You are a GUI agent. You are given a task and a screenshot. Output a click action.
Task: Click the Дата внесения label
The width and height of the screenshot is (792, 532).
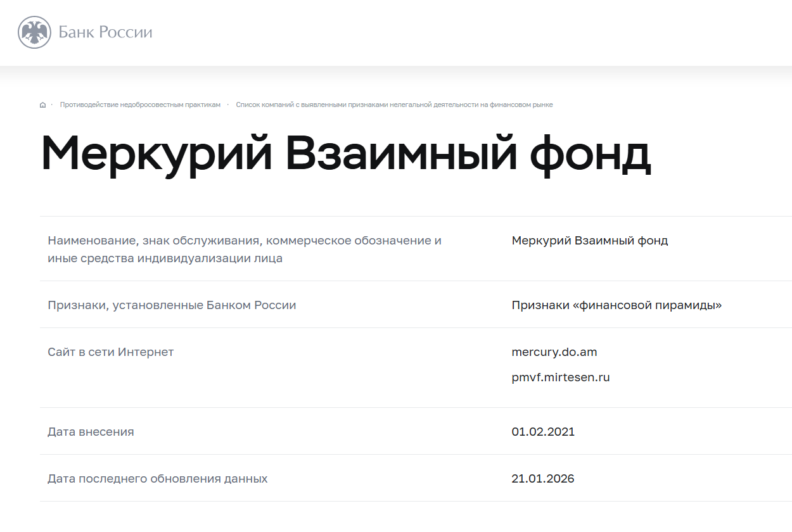click(x=91, y=432)
